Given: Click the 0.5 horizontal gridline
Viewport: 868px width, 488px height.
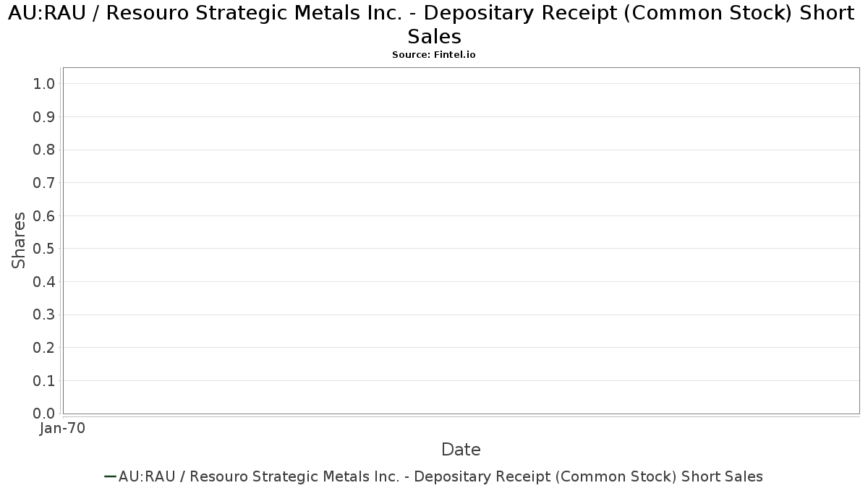Looking at the screenshot, I should click(x=461, y=249).
